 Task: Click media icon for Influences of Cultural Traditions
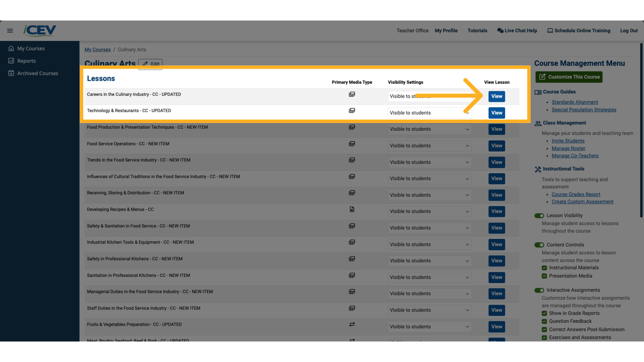point(352,176)
